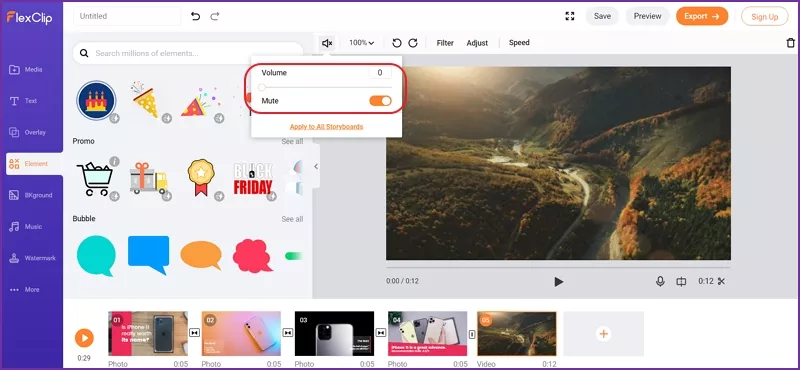The width and height of the screenshot is (800, 370).
Task: Click the split clip icon
Action: 681,282
